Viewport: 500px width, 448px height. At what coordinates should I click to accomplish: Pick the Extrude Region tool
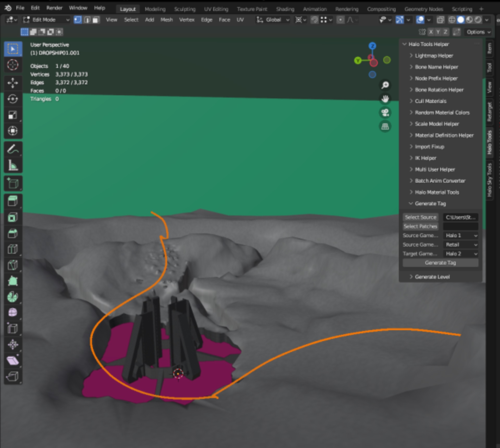(13, 201)
